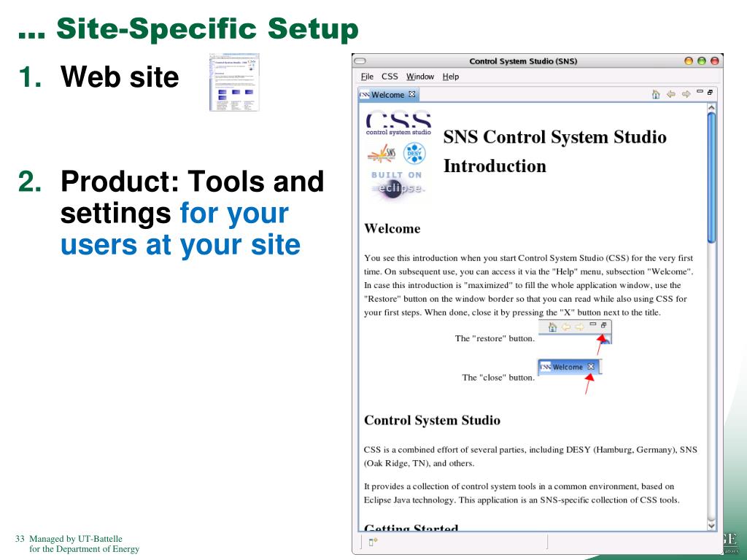Screen dimensions: 747x560
Task: Click 'Managed by UT-Battelle' footer text
Action: (x=76, y=539)
